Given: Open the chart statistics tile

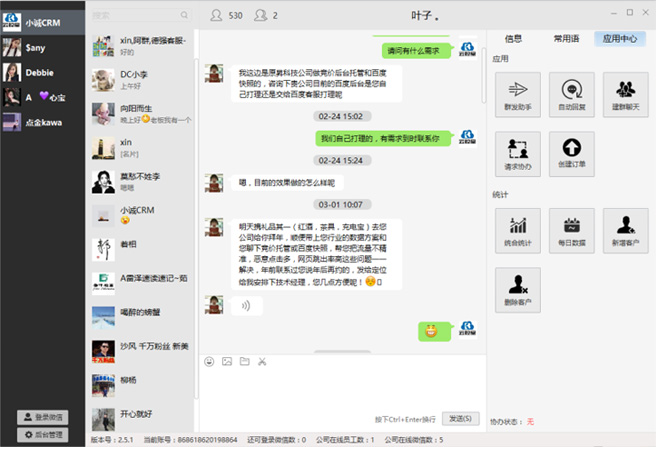Looking at the screenshot, I should tap(518, 231).
